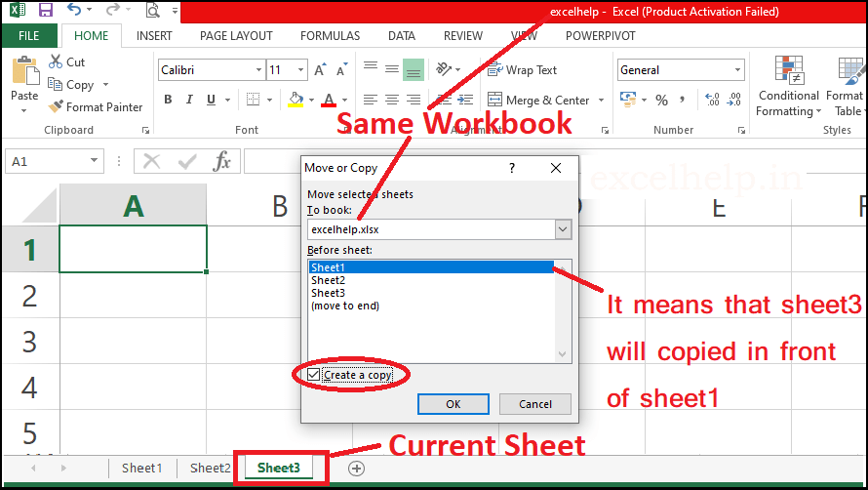Apply the Borders tool
This screenshot has width=868, height=490.
(253, 100)
